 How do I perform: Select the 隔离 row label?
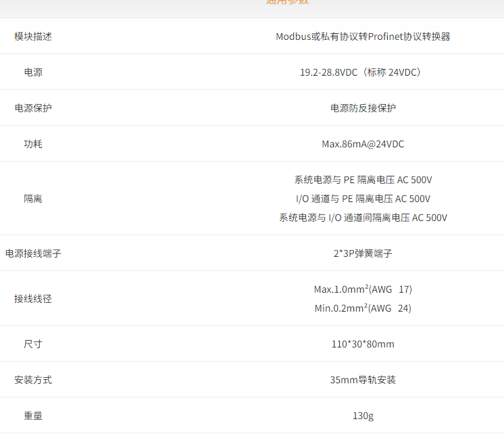33,199
